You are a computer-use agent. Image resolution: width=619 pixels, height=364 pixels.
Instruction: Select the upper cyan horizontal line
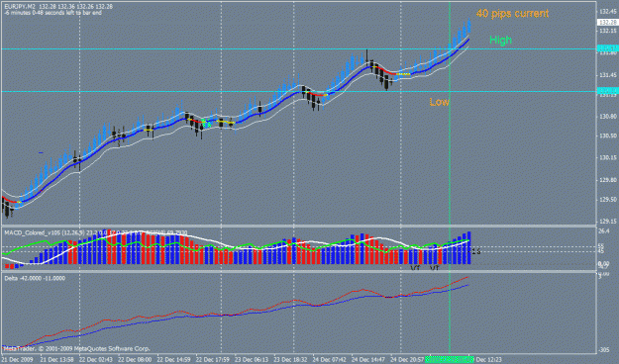coord(298,48)
